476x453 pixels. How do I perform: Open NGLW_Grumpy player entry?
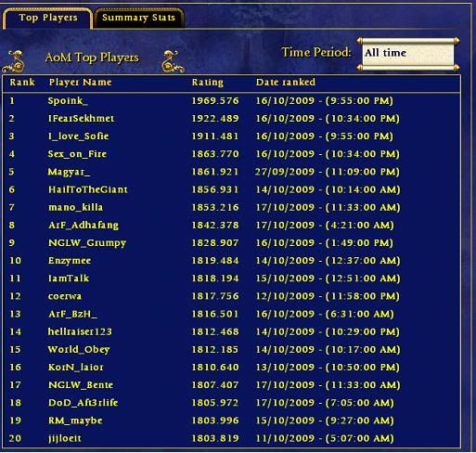click(87, 243)
